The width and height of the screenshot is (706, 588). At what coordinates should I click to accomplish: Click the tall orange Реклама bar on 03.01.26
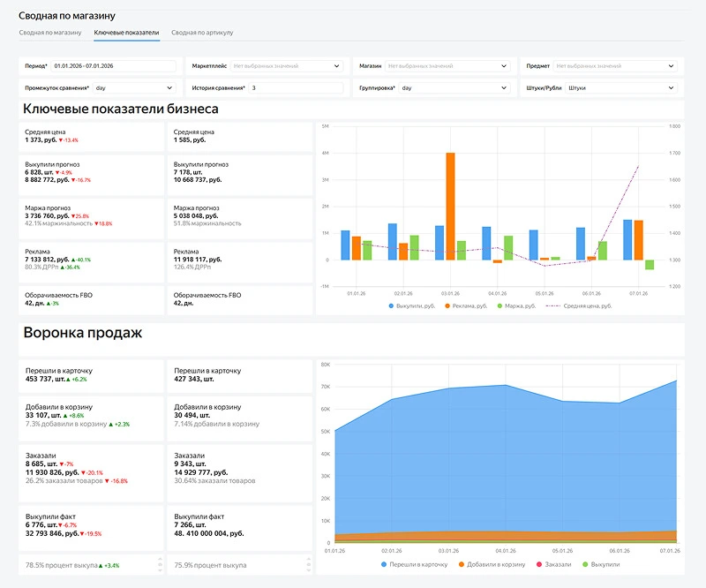point(450,207)
